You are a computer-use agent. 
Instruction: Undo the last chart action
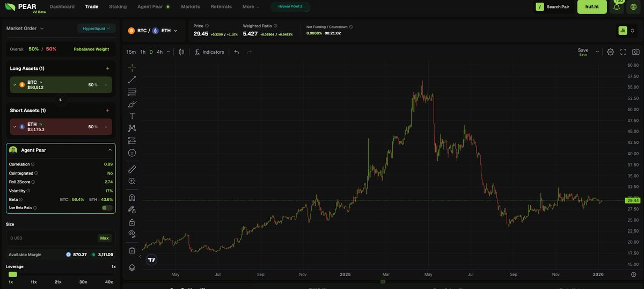(237, 52)
